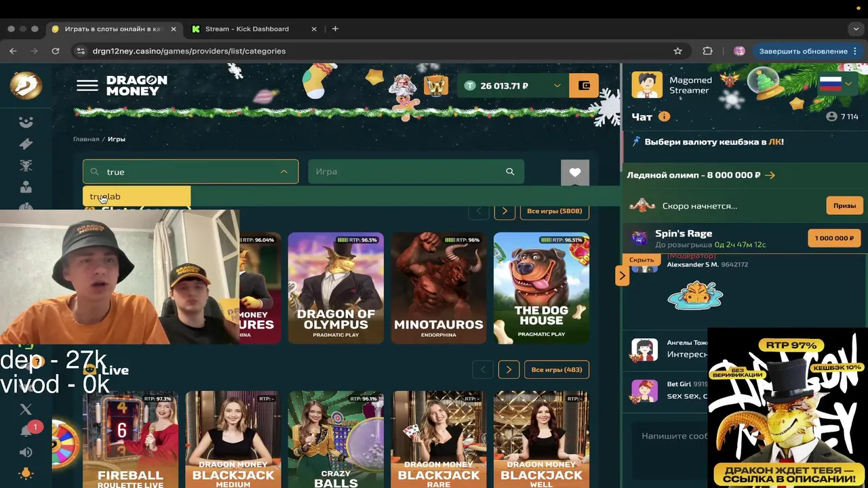This screenshot has height=488, width=868.
Task: Collapse chat with orange side arrow
Action: click(622, 275)
